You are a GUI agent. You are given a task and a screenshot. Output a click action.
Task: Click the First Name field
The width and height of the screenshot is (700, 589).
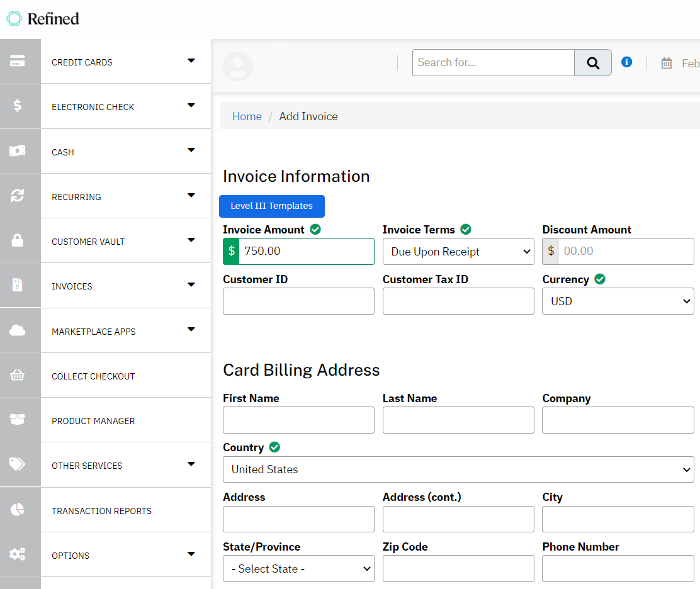point(298,420)
